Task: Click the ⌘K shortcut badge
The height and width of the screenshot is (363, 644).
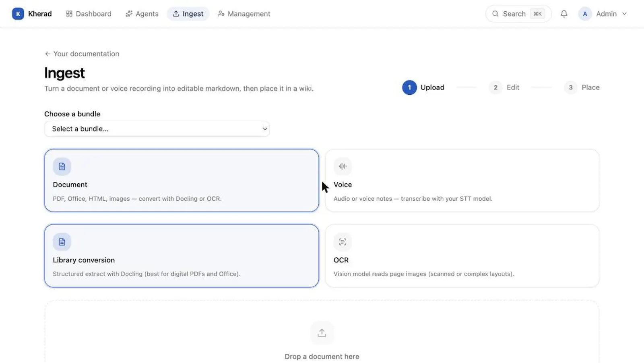Action: point(537,14)
